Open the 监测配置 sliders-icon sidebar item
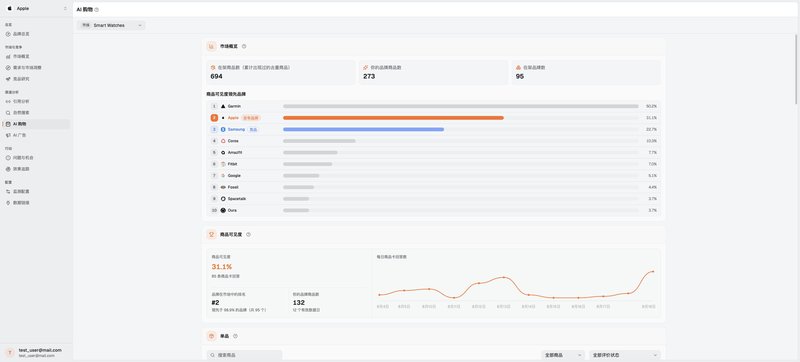Screen dimensions: 800x362 tap(36, 192)
